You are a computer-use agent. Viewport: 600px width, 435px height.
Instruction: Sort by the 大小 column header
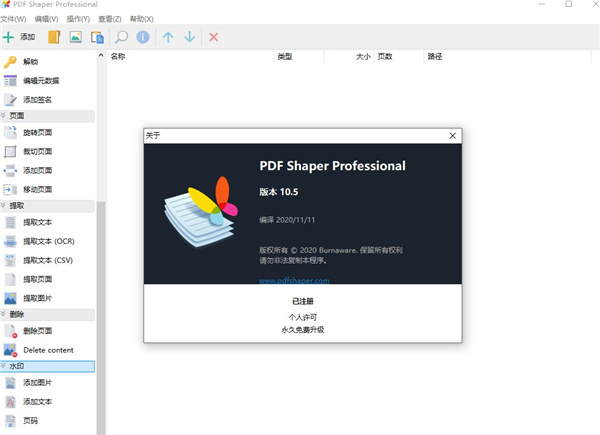coord(364,57)
